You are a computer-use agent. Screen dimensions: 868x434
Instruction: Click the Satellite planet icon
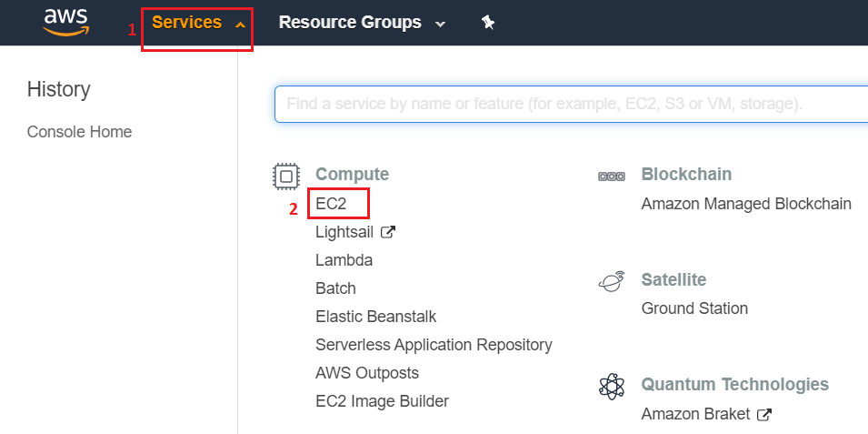(612, 281)
